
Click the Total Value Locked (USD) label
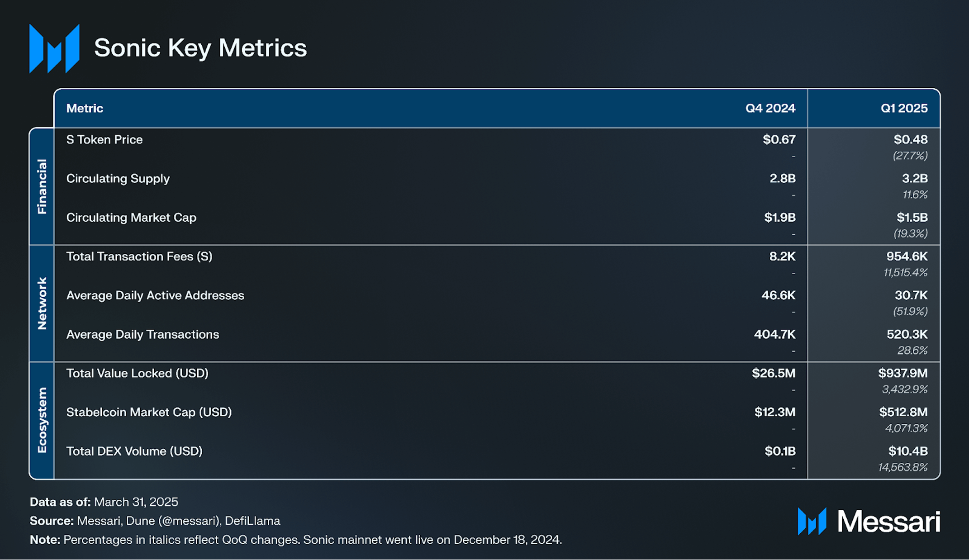[x=138, y=373]
